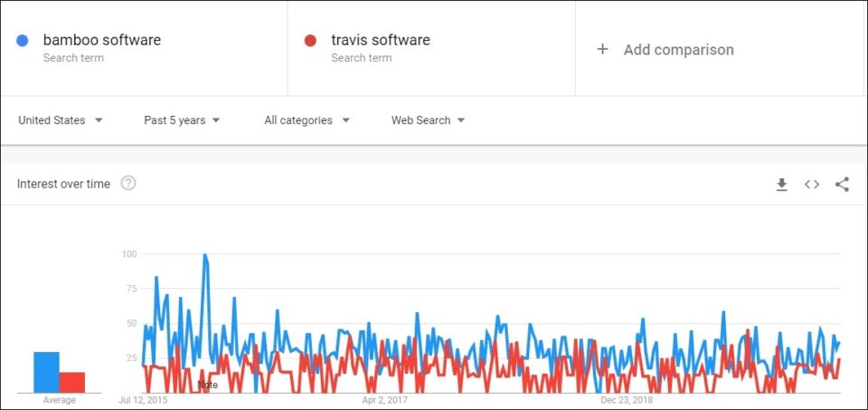Click the Note marker on the chart
The width and height of the screenshot is (868, 410).
(208, 385)
